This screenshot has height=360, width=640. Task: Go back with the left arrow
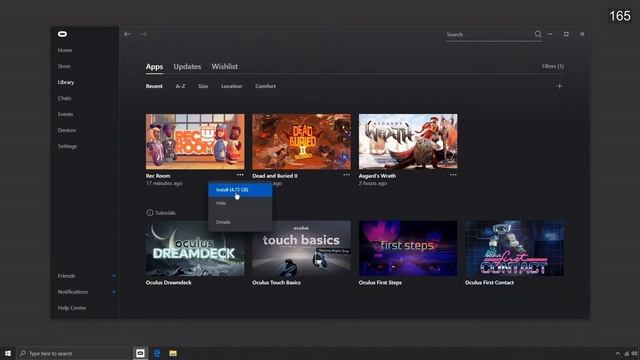[127, 34]
